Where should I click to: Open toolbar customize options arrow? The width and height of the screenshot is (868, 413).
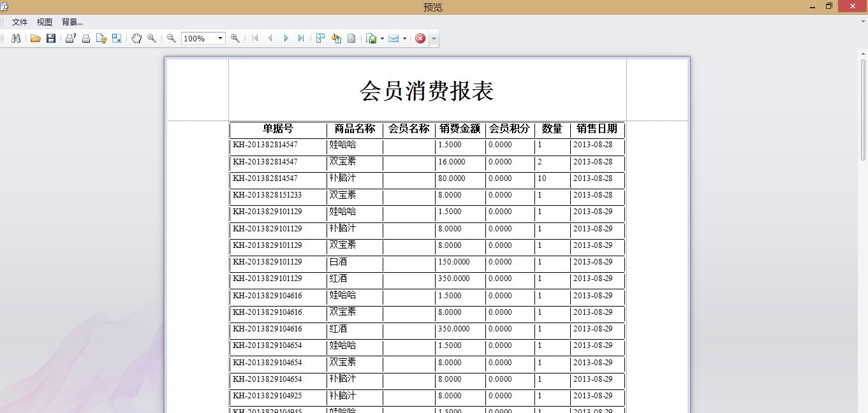click(x=434, y=38)
